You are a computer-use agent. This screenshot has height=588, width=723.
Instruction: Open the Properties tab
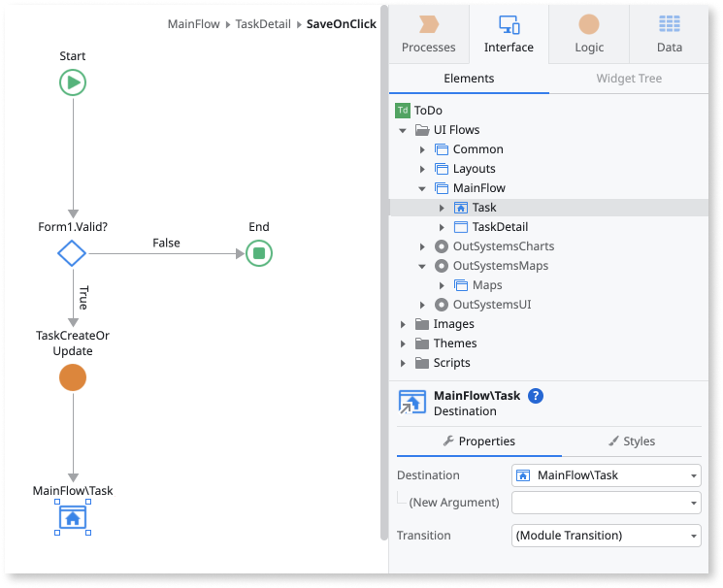click(x=479, y=441)
